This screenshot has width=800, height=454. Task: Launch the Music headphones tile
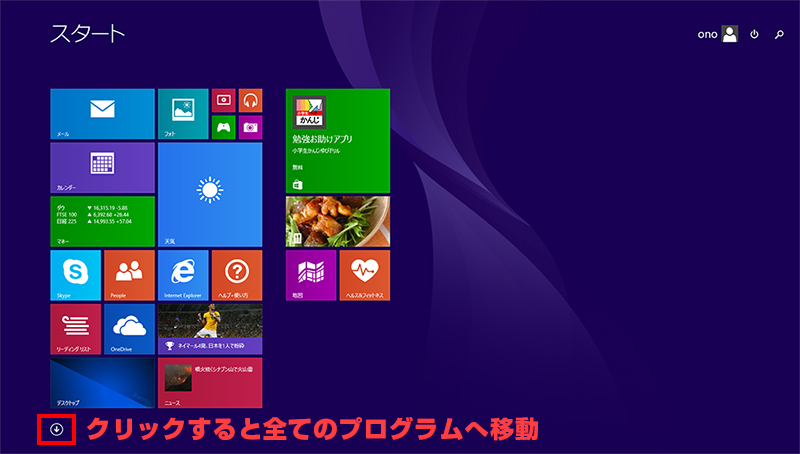250,100
